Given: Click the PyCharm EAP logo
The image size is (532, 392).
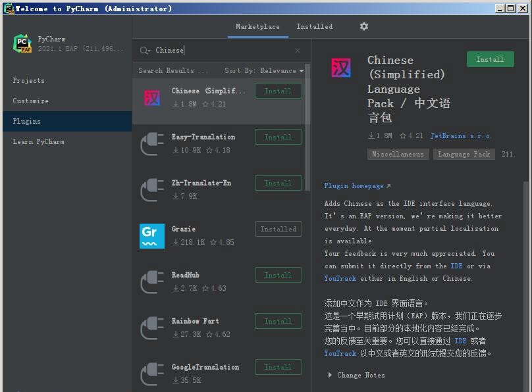Looking at the screenshot, I should (x=22, y=43).
